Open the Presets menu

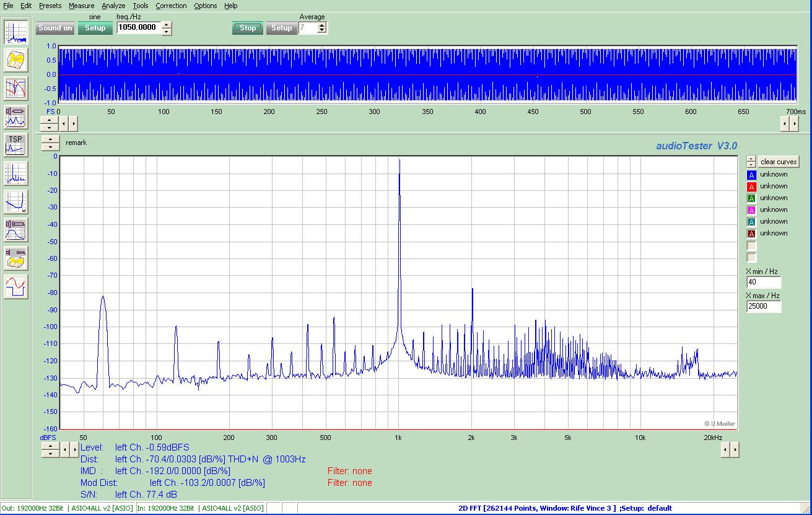[x=50, y=6]
